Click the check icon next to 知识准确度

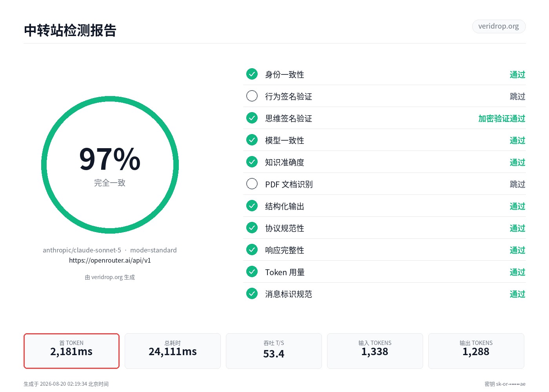click(252, 162)
